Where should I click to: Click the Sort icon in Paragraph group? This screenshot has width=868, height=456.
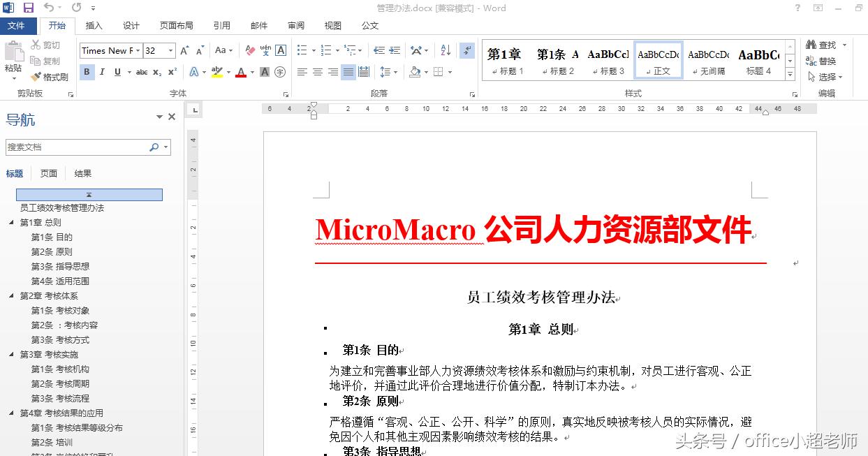coord(445,52)
